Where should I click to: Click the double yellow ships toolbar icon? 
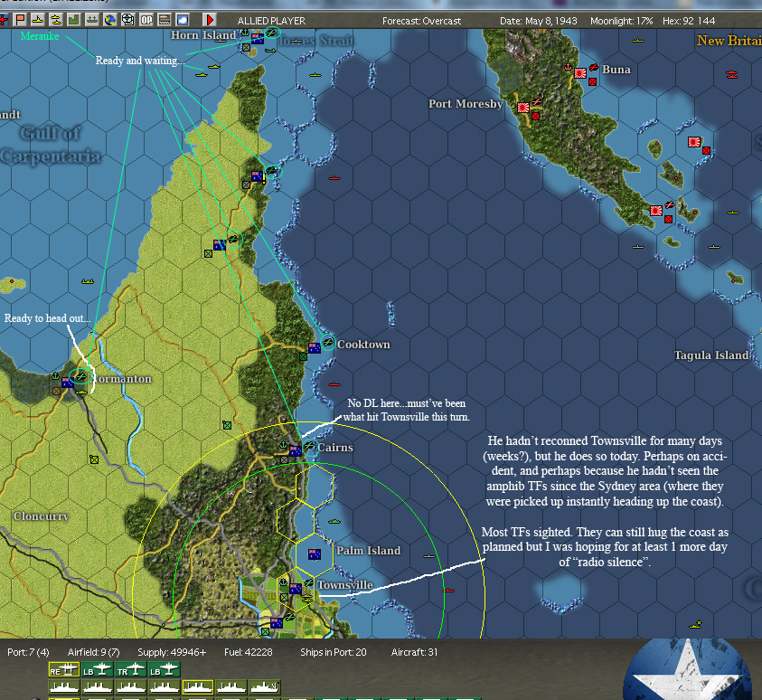[x=56, y=20]
